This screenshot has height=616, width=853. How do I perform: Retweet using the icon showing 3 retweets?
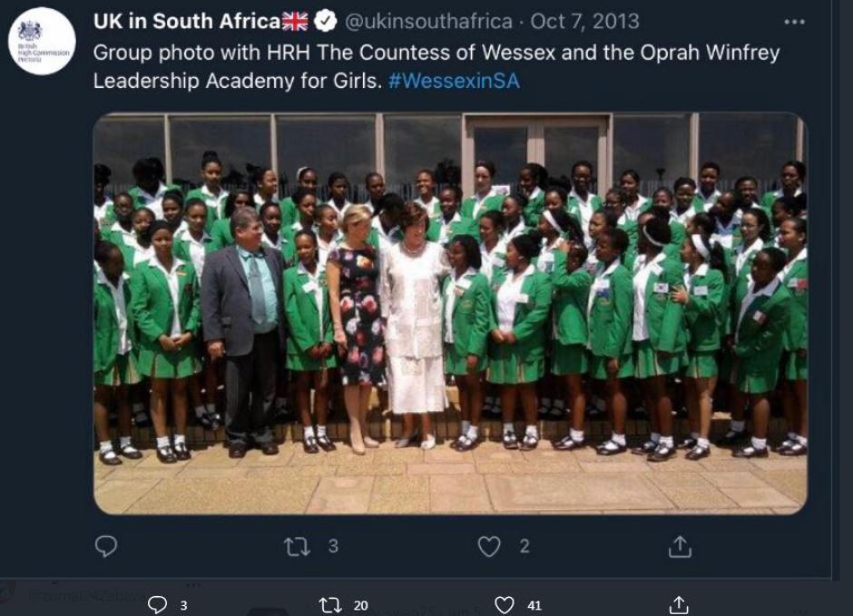click(298, 545)
